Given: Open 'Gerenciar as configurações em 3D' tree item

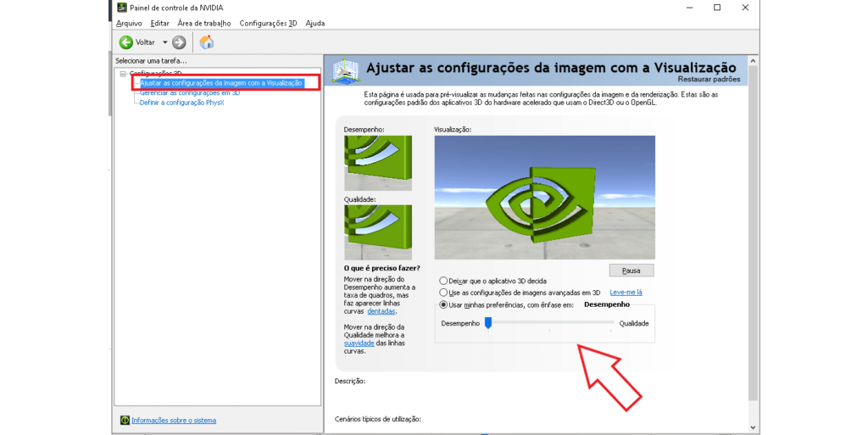Looking at the screenshot, I should click(x=189, y=92).
